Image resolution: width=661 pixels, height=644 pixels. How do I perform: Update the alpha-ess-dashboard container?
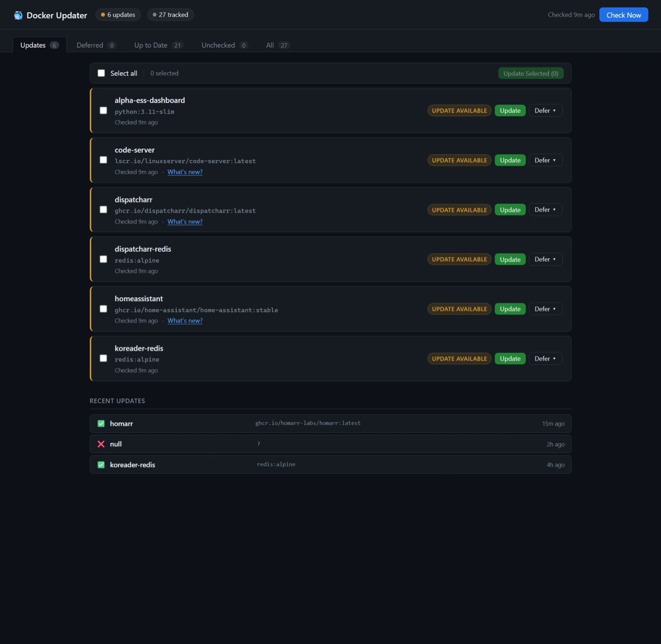coord(510,110)
